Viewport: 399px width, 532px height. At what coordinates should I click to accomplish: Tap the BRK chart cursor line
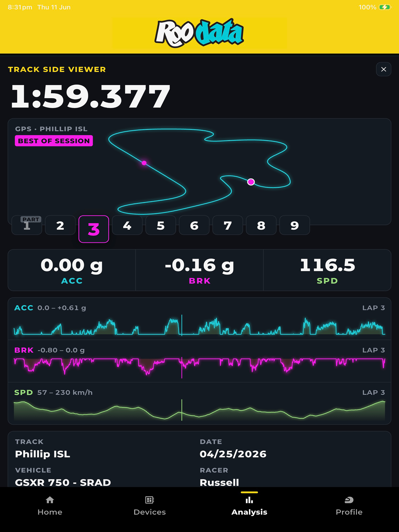[x=182, y=367]
